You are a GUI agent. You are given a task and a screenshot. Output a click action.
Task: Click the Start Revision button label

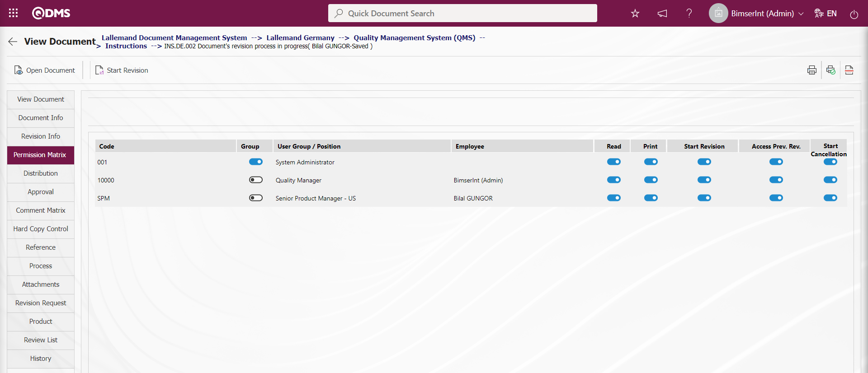coord(127,70)
